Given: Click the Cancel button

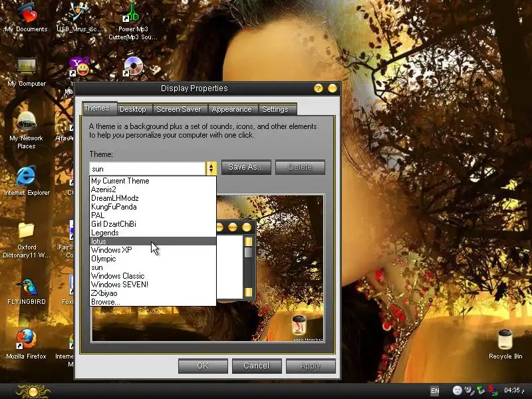Looking at the screenshot, I should pos(257,366).
